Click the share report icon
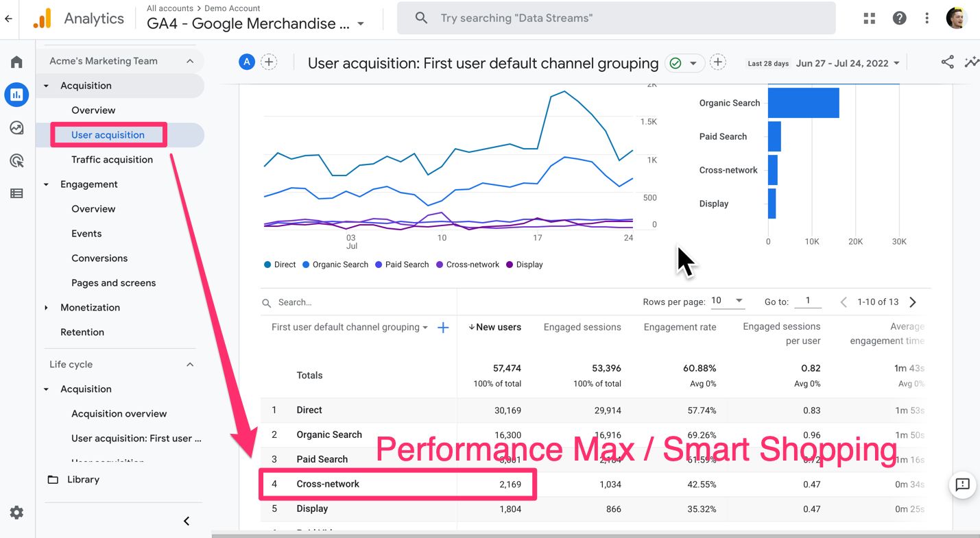 [x=947, y=62]
